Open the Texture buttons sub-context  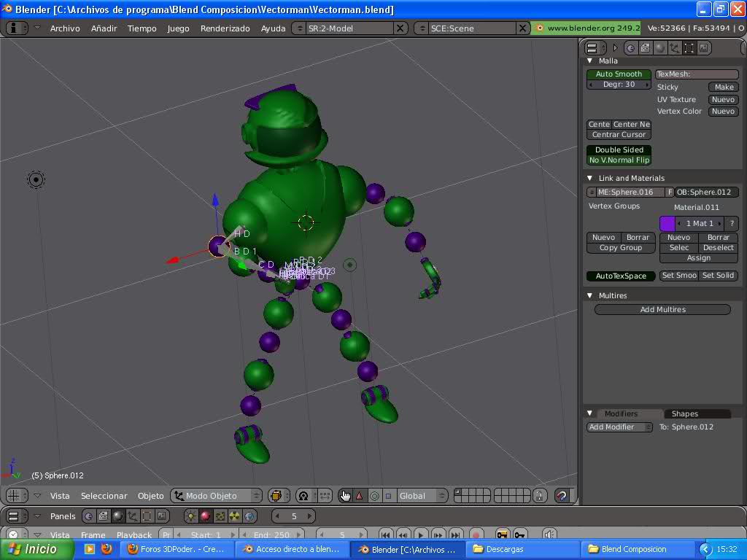click(220, 516)
